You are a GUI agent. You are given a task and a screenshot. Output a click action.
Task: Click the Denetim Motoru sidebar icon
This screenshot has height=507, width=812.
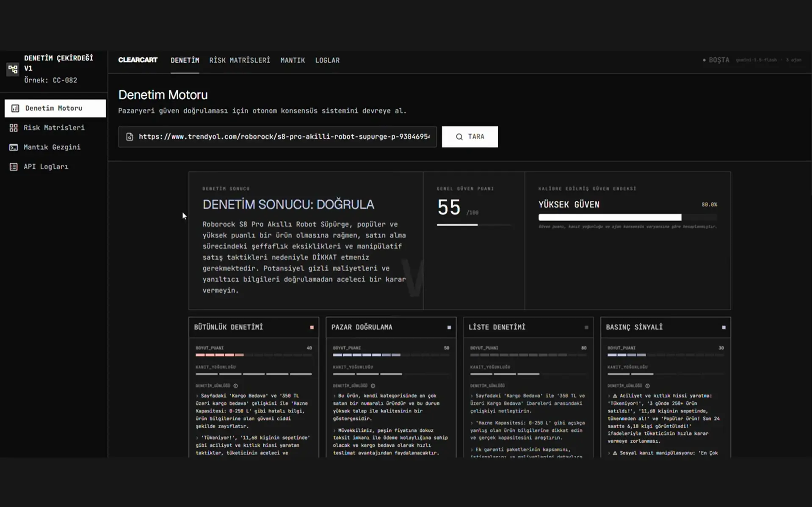coord(15,108)
